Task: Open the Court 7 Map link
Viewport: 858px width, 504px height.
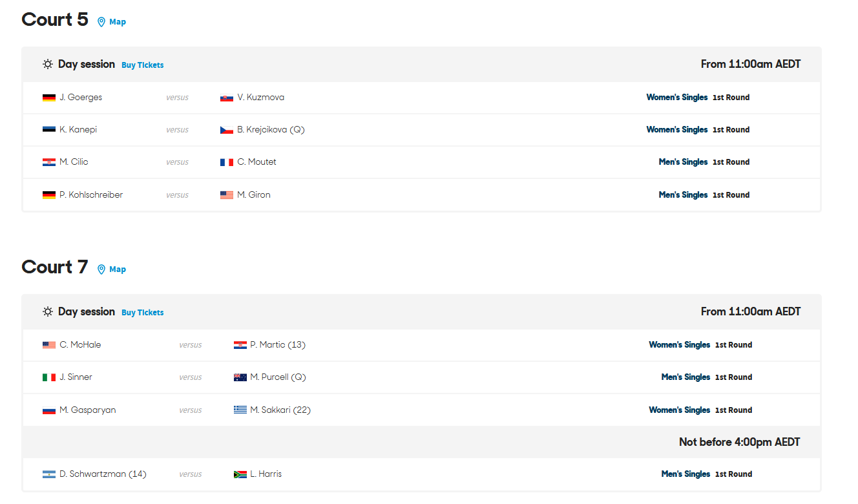Action: coord(118,269)
